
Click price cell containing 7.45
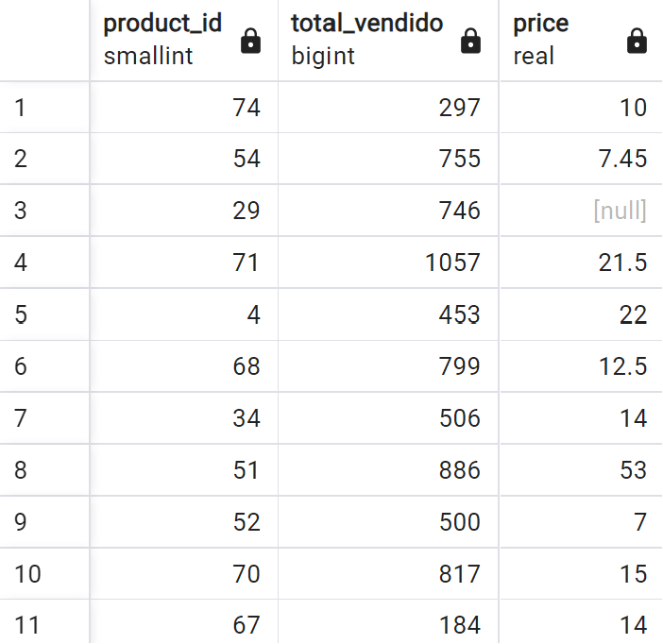(x=581, y=159)
